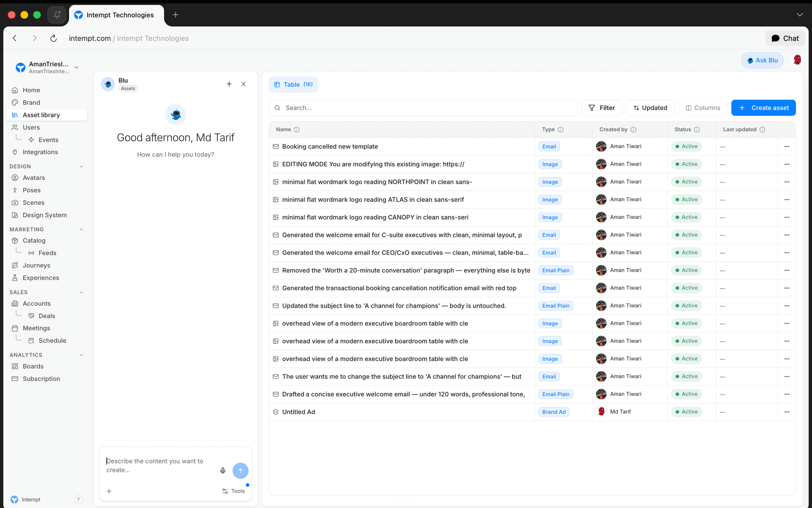Add attachment with plus icon in chat input

pos(109,491)
